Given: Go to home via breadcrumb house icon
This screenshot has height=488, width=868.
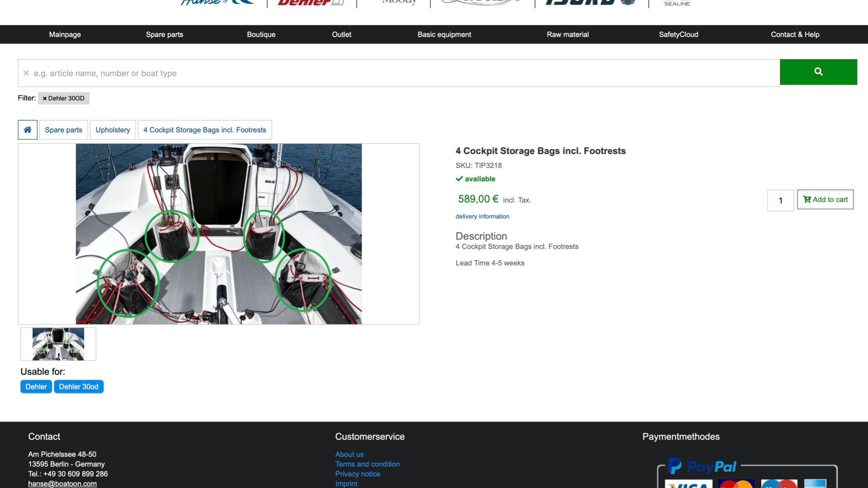Looking at the screenshot, I should click(28, 130).
